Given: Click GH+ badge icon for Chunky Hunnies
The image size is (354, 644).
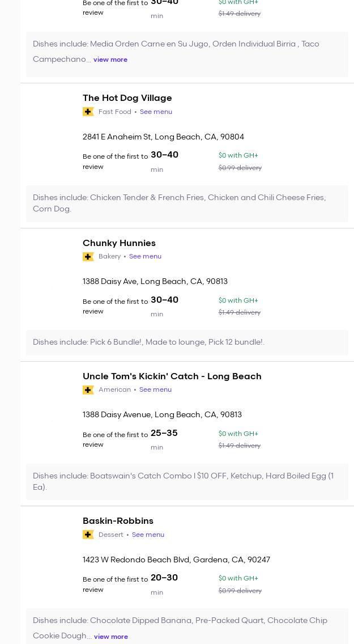Looking at the screenshot, I should [88, 257].
